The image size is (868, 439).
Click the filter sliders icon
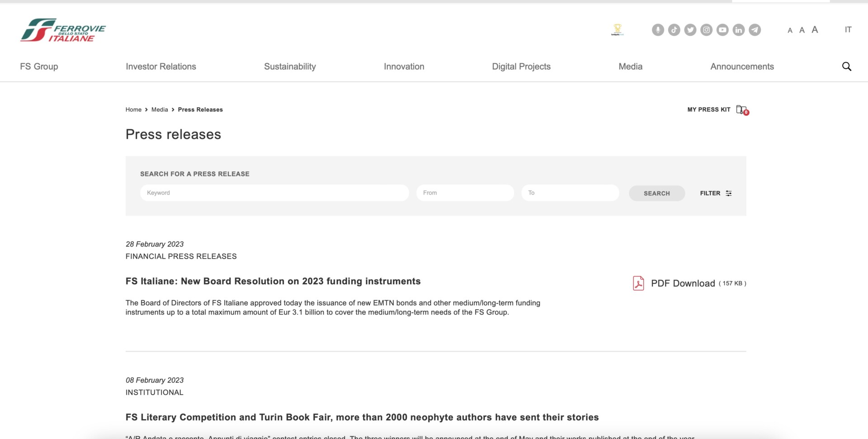(x=729, y=193)
